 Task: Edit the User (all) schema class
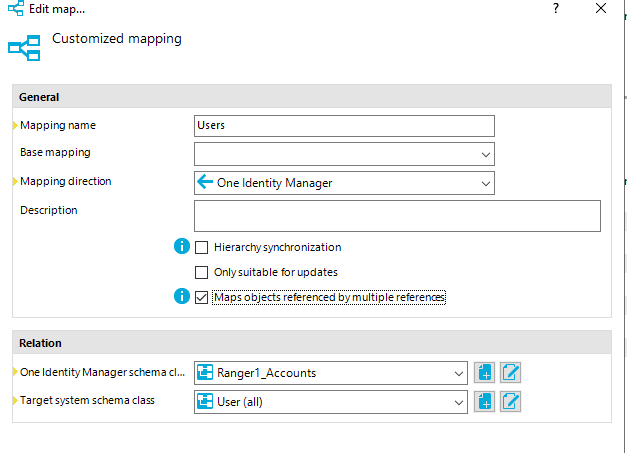pyautogui.click(x=510, y=401)
